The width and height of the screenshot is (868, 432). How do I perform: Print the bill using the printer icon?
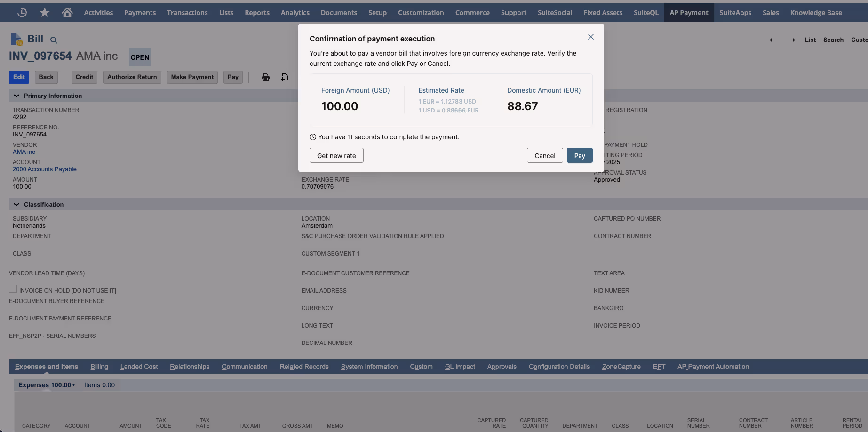click(265, 77)
